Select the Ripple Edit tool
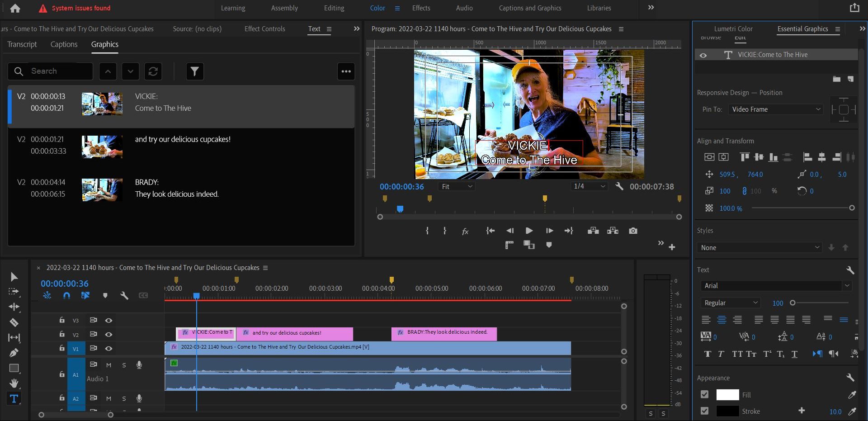 point(14,307)
